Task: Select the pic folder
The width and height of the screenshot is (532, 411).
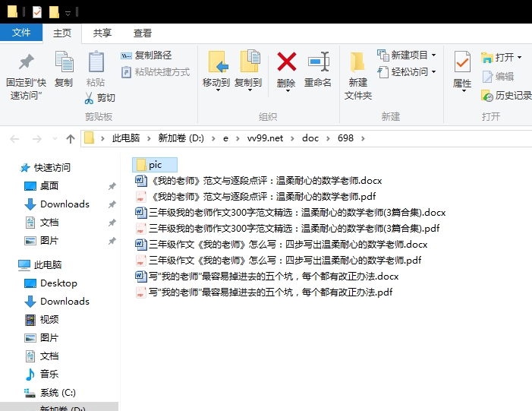Action: point(155,165)
